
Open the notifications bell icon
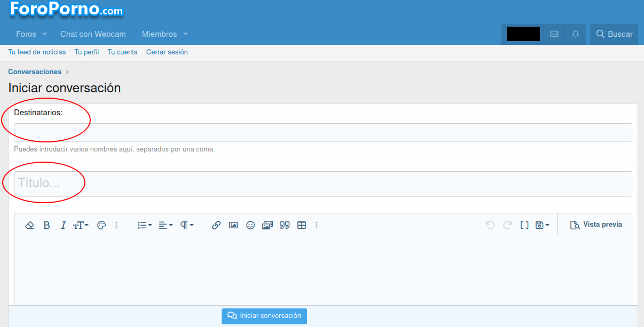pos(575,34)
